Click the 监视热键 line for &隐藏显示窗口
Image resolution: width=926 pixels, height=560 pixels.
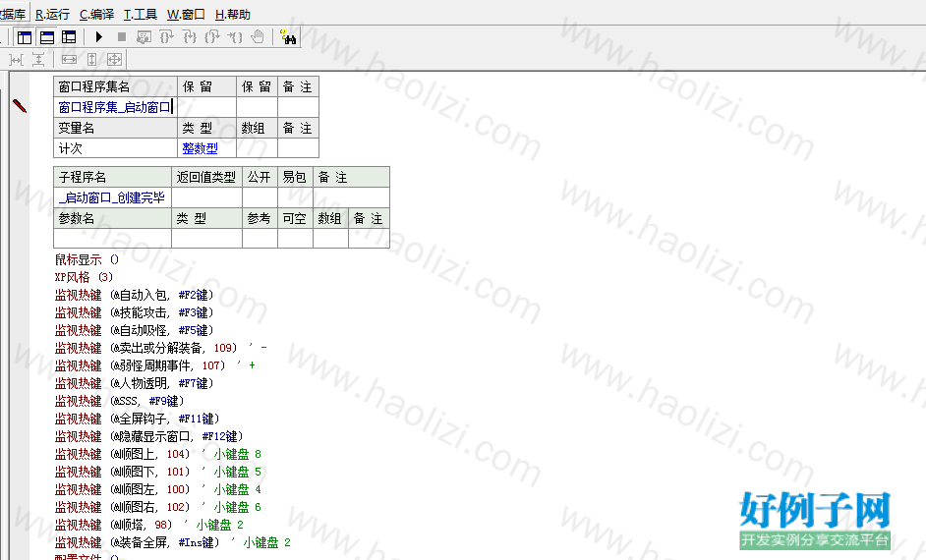point(148,436)
